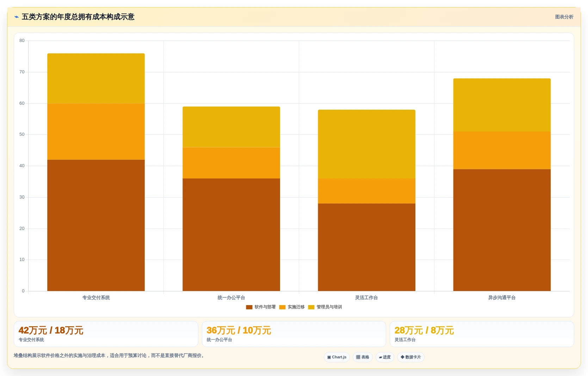Click the chart title 五类方案的年度总拥有成本构成示意
The height and width of the screenshot is (376, 588).
coord(78,17)
